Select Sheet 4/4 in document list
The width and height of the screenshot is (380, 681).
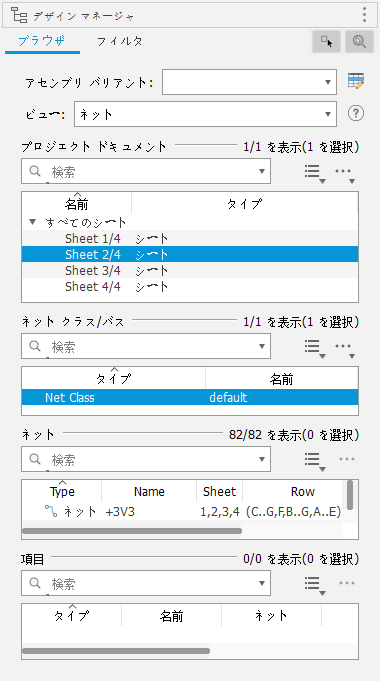pyautogui.click(x=190, y=286)
